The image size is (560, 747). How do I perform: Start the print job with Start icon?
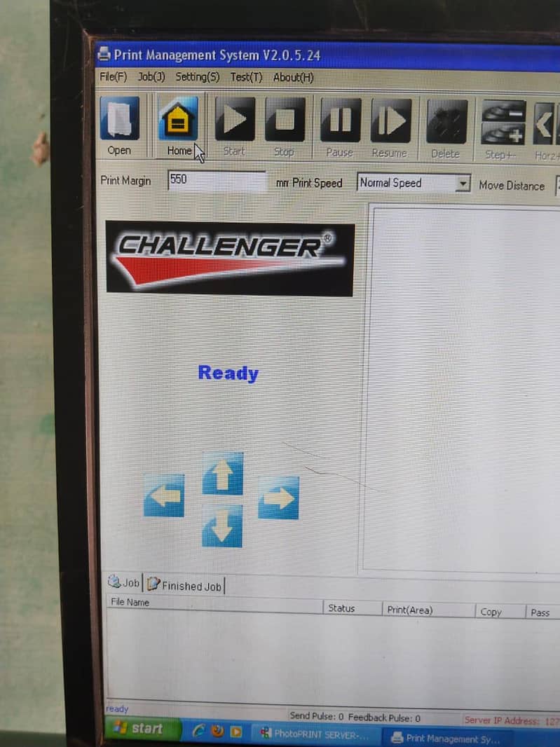tap(234, 121)
